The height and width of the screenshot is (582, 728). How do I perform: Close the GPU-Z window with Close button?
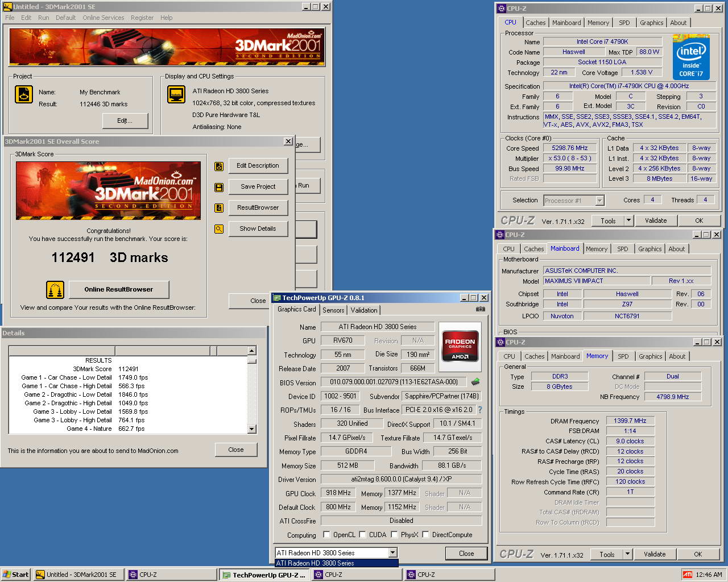[x=466, y=553]
